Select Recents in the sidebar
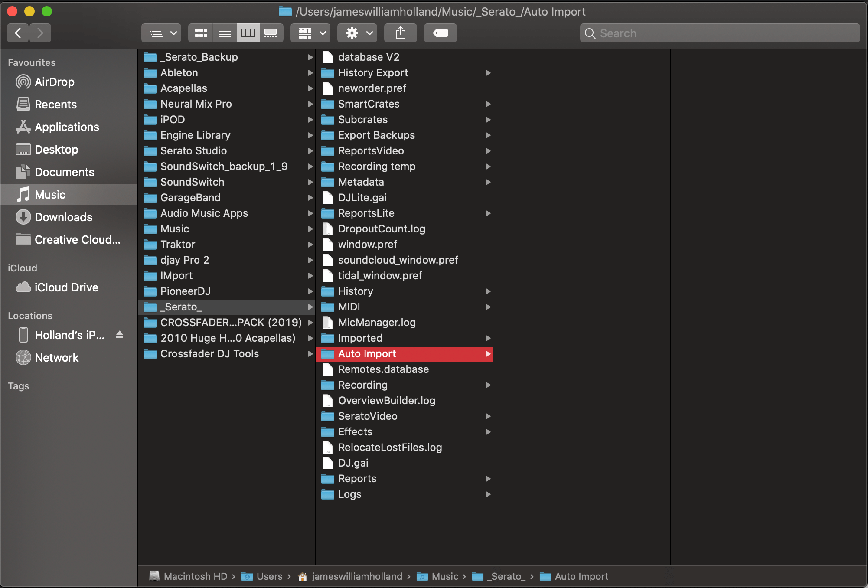This screenshot has width=868, height=588. click(55, 104)
